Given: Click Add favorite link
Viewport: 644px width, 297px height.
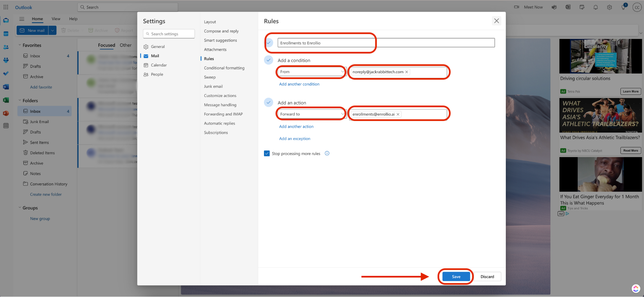Looking at the screenshot, I should [x=41, y=87].
